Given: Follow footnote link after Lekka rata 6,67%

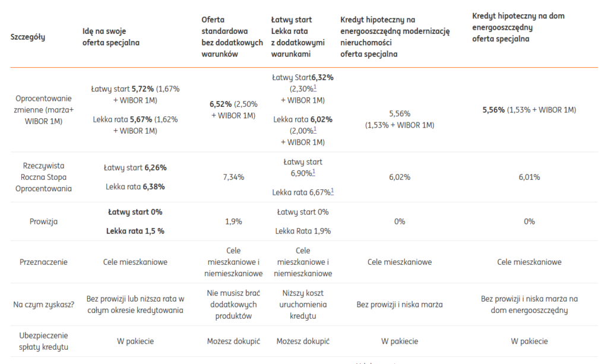Looking at the screenshot, I should (332, 191).
